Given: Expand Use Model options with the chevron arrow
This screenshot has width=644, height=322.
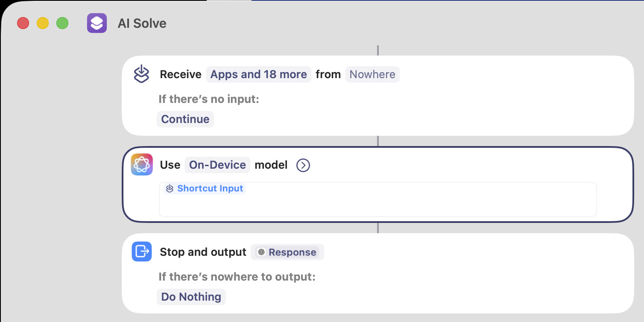Looking at the screenshot, I should pos(303,165).
